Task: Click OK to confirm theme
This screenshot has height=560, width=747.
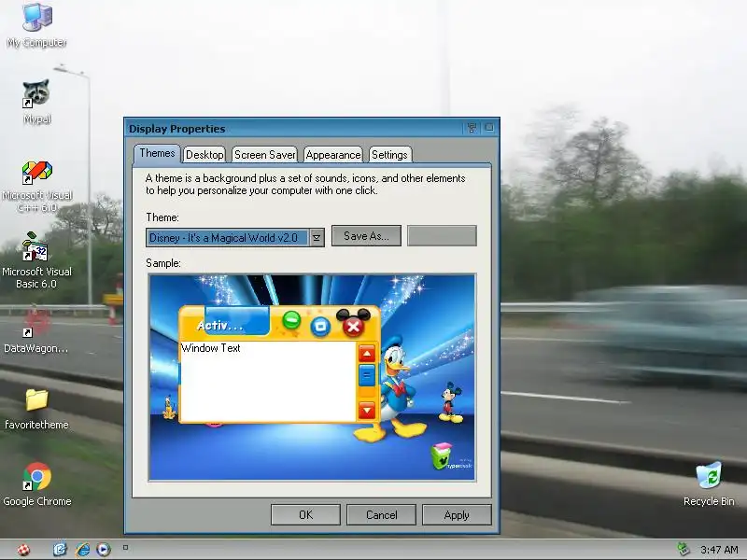Action: (306, 515)
